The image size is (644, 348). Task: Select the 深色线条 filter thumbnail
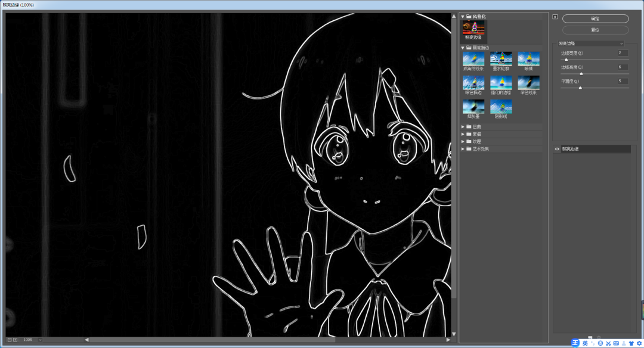[528, 83]
